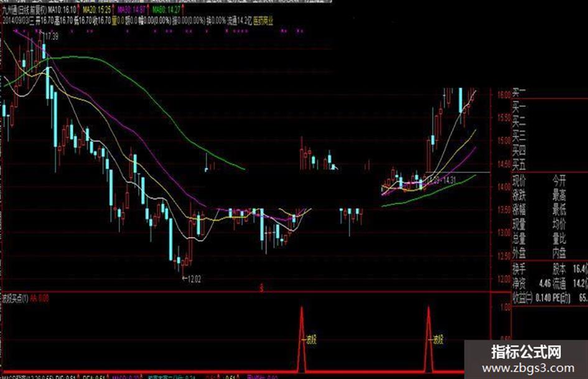The width and height of the screenshot is (588, 379).
Task: Click the 买五 bid row
Action: pos(519,165)
